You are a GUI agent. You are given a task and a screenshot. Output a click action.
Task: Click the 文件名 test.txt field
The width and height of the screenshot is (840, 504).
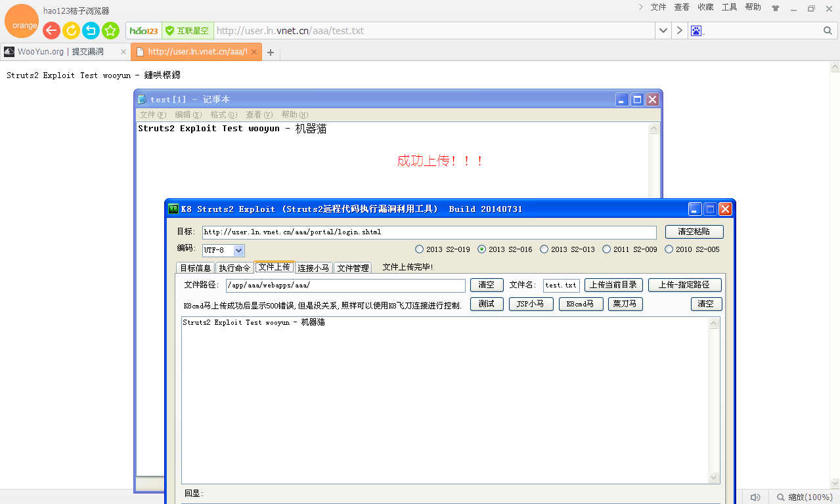(562, 285)
